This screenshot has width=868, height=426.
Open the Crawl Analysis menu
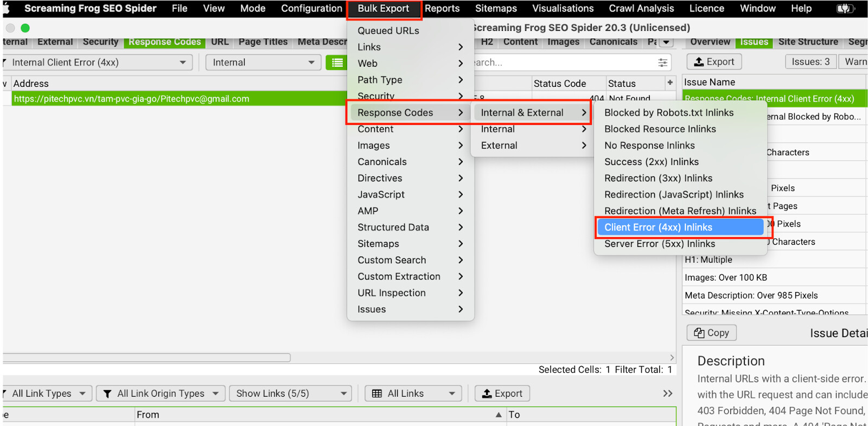(x=641, y=8)
